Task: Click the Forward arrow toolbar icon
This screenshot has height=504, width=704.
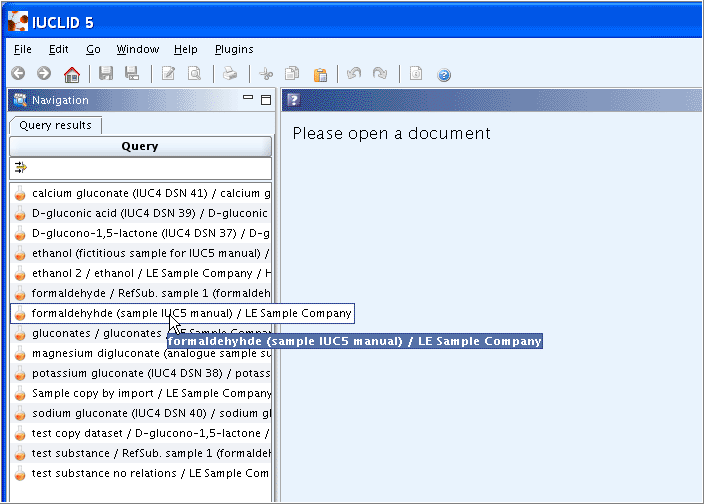Action: 44,73
